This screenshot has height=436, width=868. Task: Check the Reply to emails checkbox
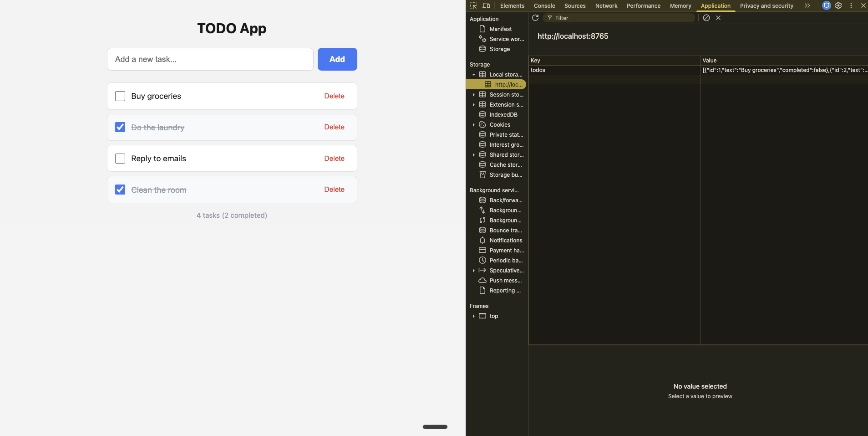(x=120, y=159)
